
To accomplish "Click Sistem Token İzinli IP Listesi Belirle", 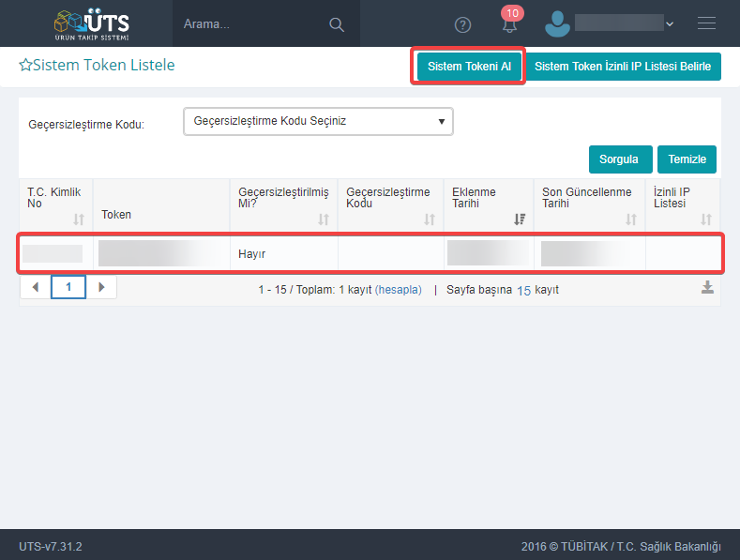I will [x=623, y=66].
